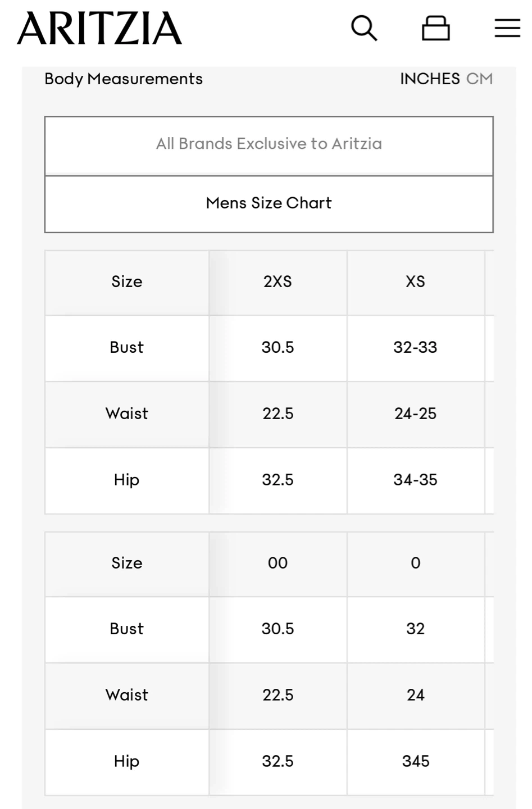Open the search icon
Image resolution: width=532 pixels, height=809 pixels.
coord(364,28)
